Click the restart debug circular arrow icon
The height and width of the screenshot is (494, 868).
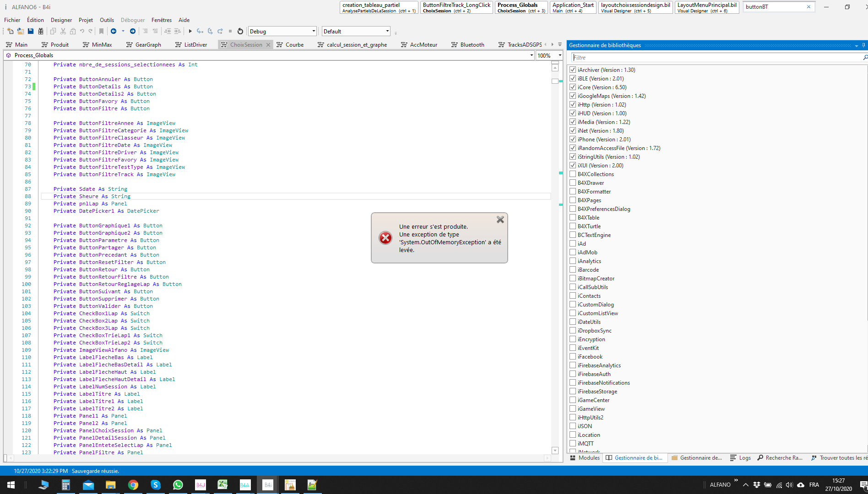[x=240, y=31]
